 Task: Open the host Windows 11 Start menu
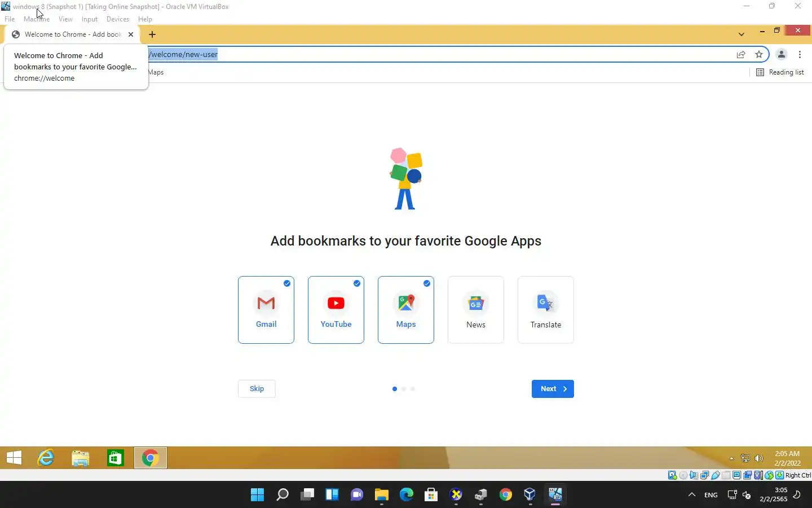click(258, 495)
